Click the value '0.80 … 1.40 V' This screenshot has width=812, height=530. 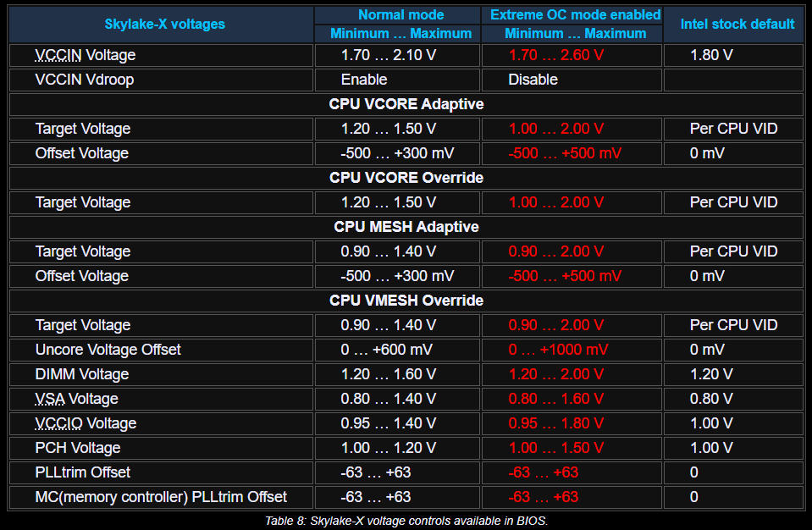pos(389,399)
